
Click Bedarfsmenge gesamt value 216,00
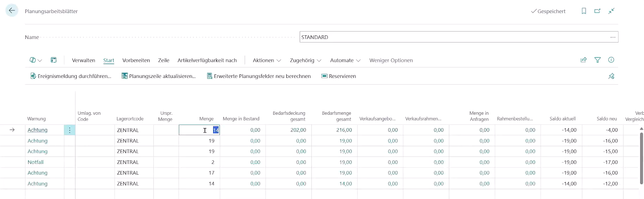344,130
